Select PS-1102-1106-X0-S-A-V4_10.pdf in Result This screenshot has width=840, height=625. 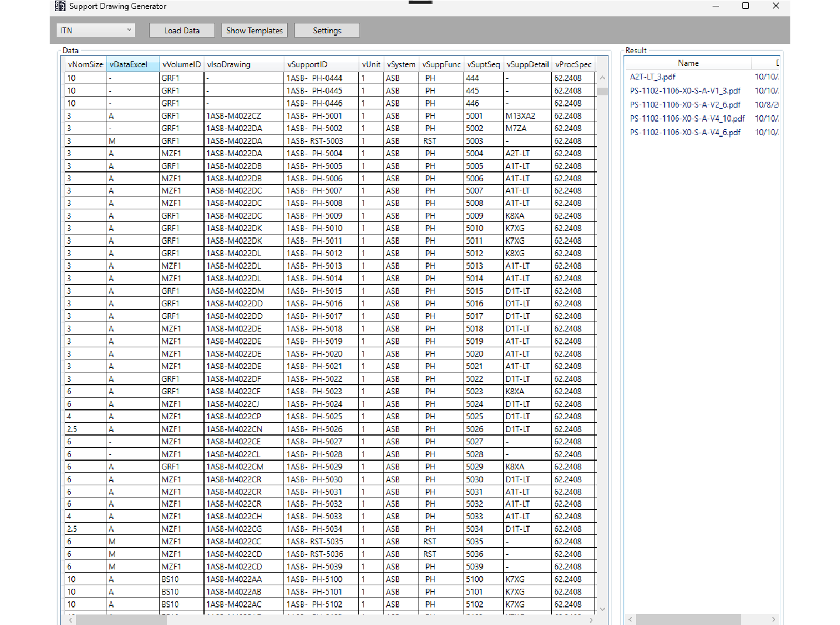point(687,118)
